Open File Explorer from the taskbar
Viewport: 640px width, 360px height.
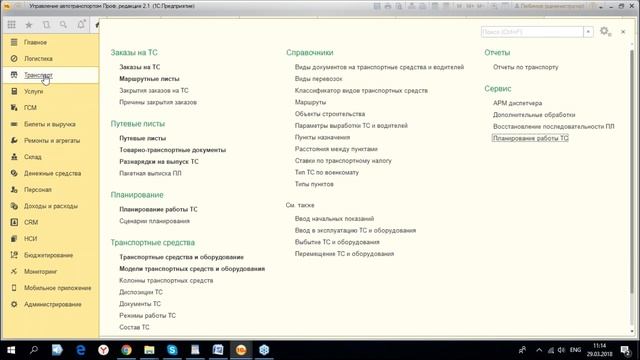click(149, 350)
